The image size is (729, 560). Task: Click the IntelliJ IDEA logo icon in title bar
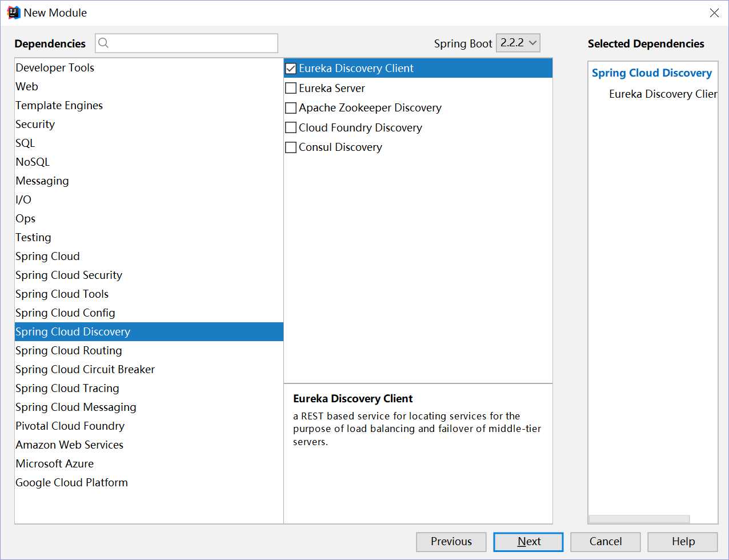click(x=13, y=13)
